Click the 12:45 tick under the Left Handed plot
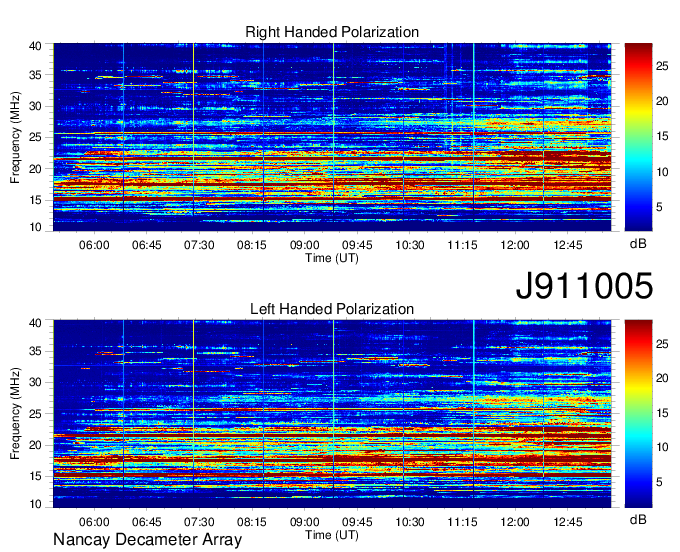Screen dimensions: 680x552 click(x=568, y=522)
